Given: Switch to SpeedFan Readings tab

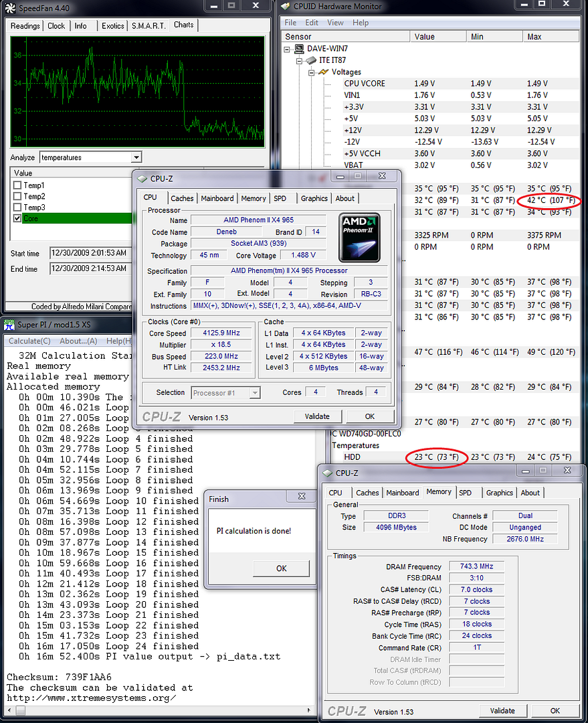Looking at the screenshot, I should tap(25, 26).
